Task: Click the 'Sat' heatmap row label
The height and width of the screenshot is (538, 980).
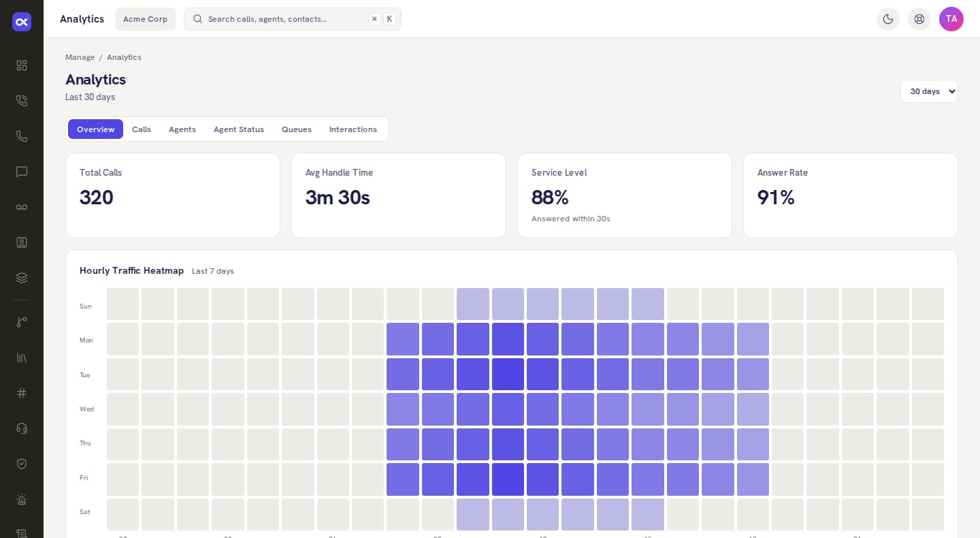Action: (85, 512)
